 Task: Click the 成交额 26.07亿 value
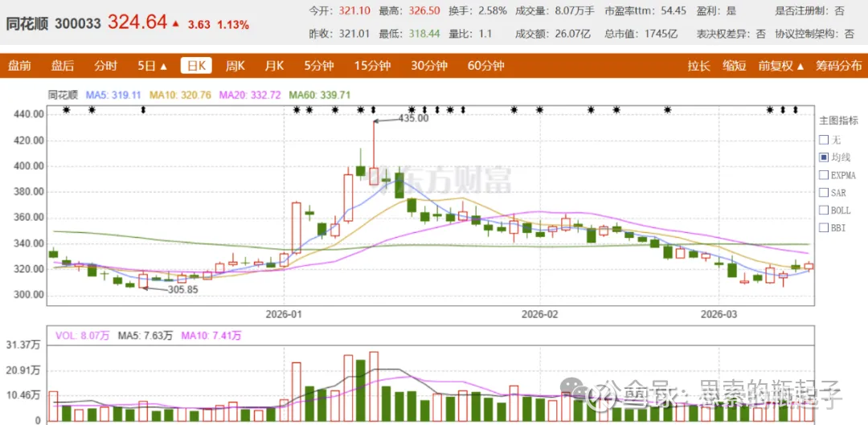point(572,34)
